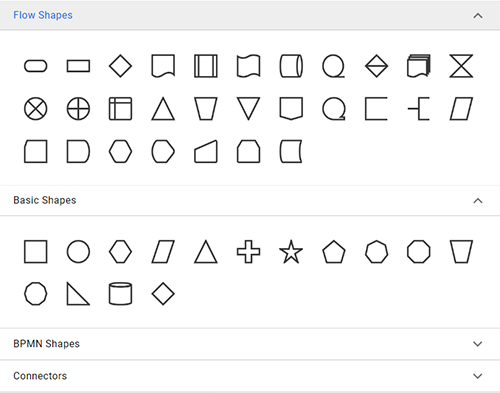
Task: Select the Terminator rounded flow shape
Action: pyautogui.click(x=36, y=66)
